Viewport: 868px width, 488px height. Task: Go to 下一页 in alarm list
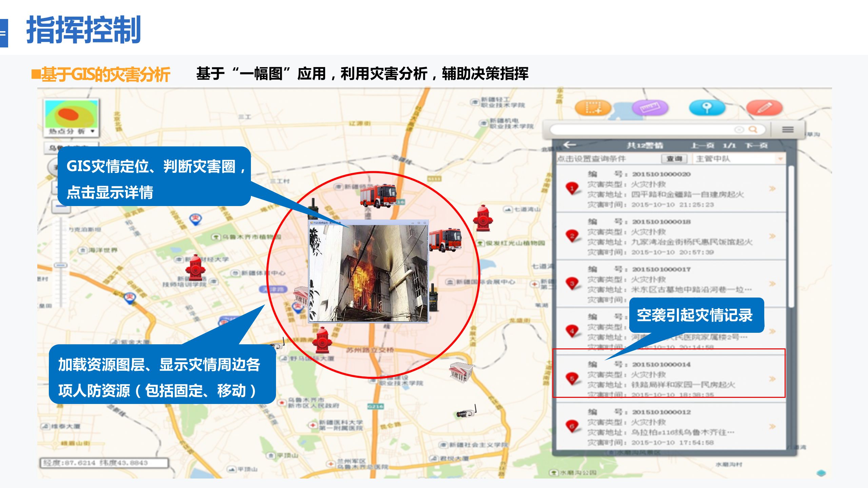click(x=756, y=145)
